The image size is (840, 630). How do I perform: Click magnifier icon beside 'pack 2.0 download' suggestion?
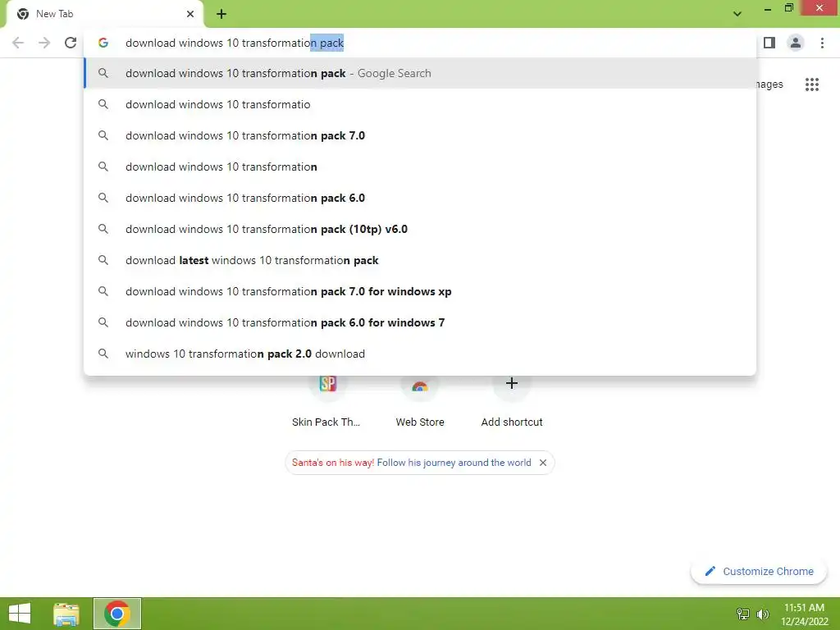103,354
